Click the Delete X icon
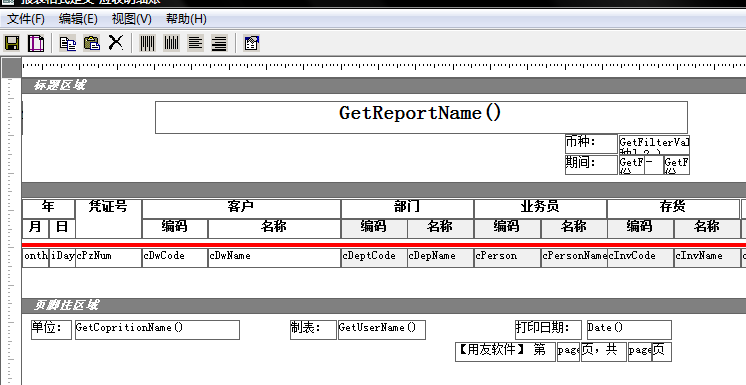Screen dimensions: 746x385 click(116, 43)
